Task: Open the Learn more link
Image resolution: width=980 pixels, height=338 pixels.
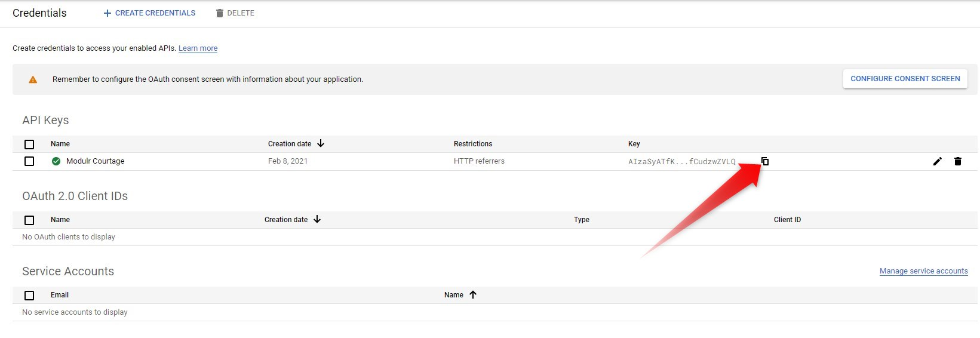Action: click(198, 48)
